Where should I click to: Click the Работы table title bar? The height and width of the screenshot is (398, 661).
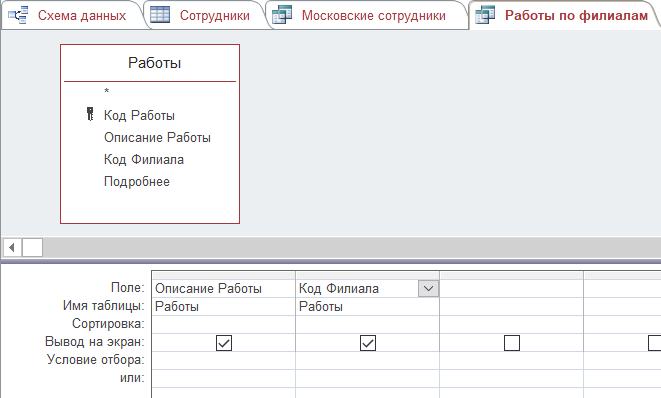pos(150,63)
